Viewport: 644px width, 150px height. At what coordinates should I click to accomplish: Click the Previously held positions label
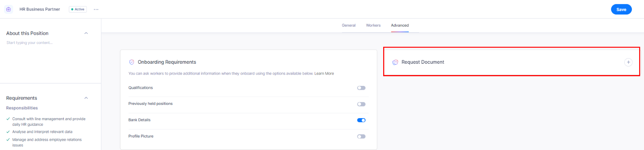pos(151,104)
